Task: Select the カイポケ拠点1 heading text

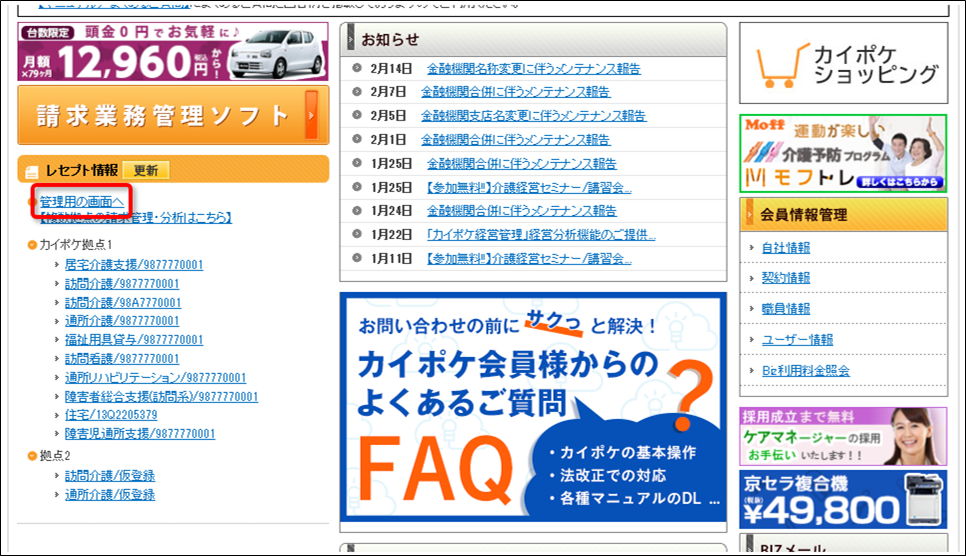Action: (x=76, y=245)
